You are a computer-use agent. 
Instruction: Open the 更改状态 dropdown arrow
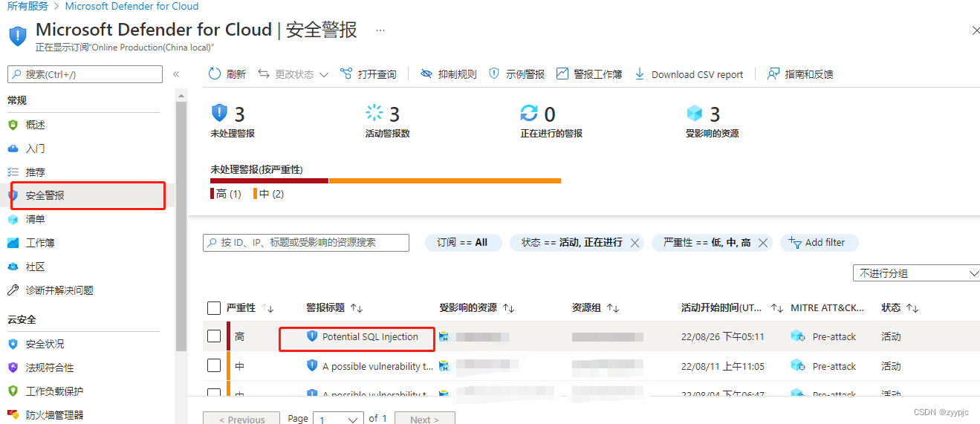[x=324, y=75]
